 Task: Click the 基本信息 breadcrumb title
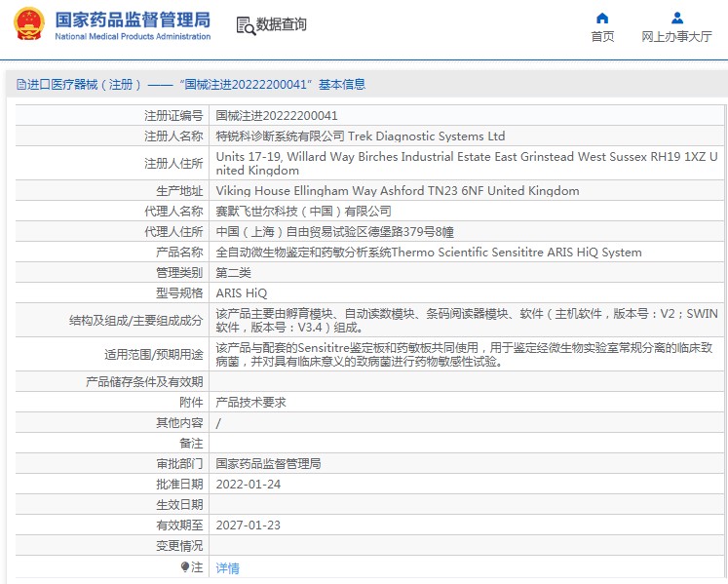click(x=342, y=84)
